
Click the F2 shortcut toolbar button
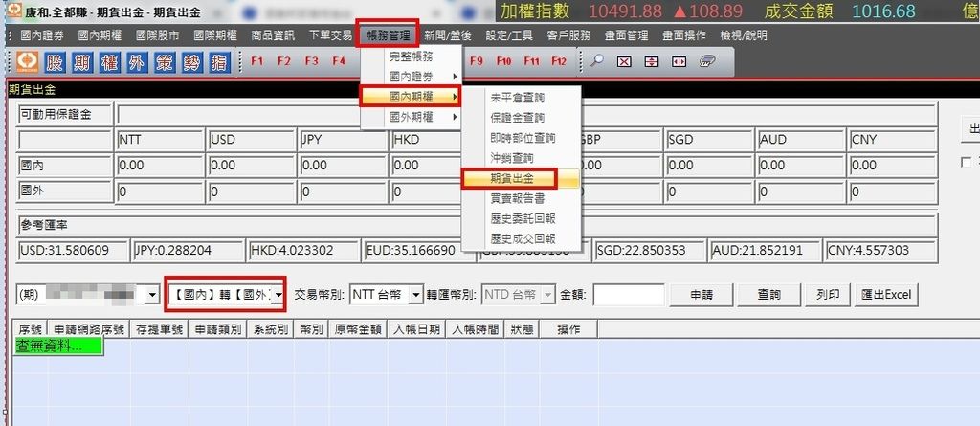tap(284, 61)
